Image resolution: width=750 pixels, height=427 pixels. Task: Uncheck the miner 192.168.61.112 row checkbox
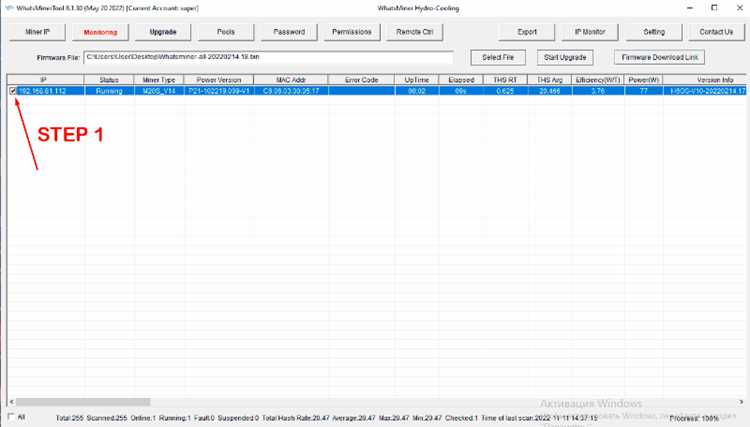pyautogui.click(x=13, y=91)
